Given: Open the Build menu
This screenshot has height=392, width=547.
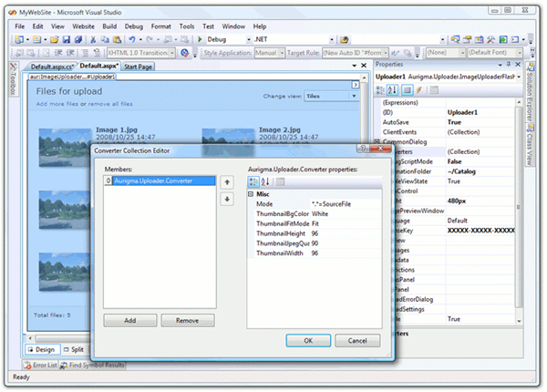Looking at the screenshot, I should point(109,26).
